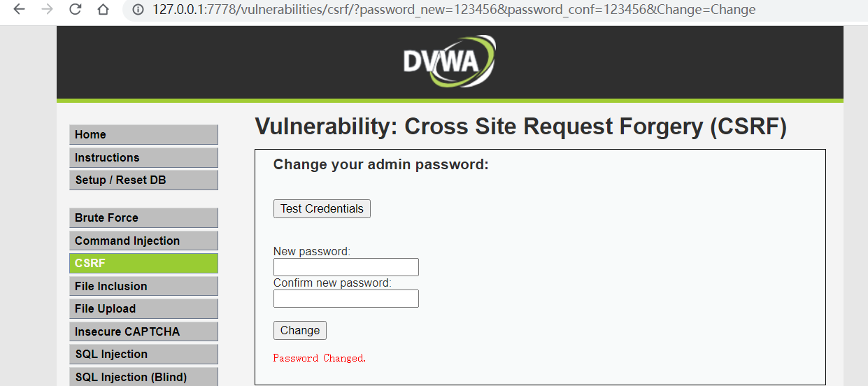868x386 pixels.
Task: Click the DVWA logo
Action: (449, 61)
